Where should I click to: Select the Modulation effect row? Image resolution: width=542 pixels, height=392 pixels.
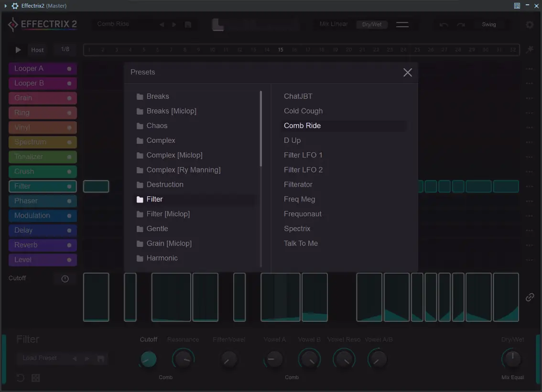pyautogui.click(x=43, y=215)
